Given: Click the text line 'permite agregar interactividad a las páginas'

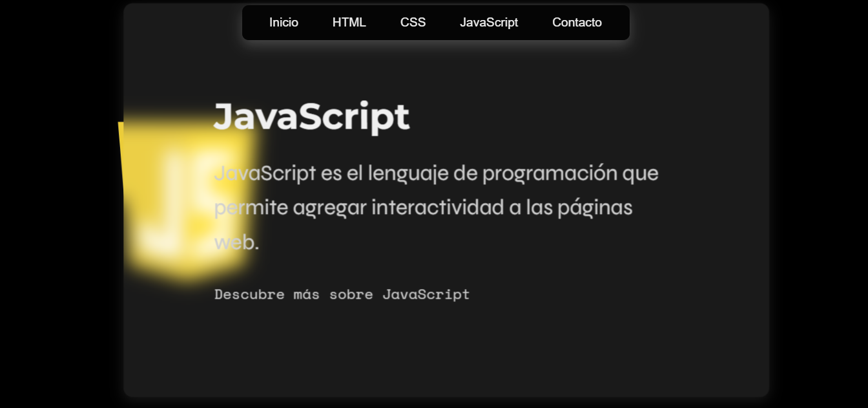Looking at the screenshot, I should 423,208.
